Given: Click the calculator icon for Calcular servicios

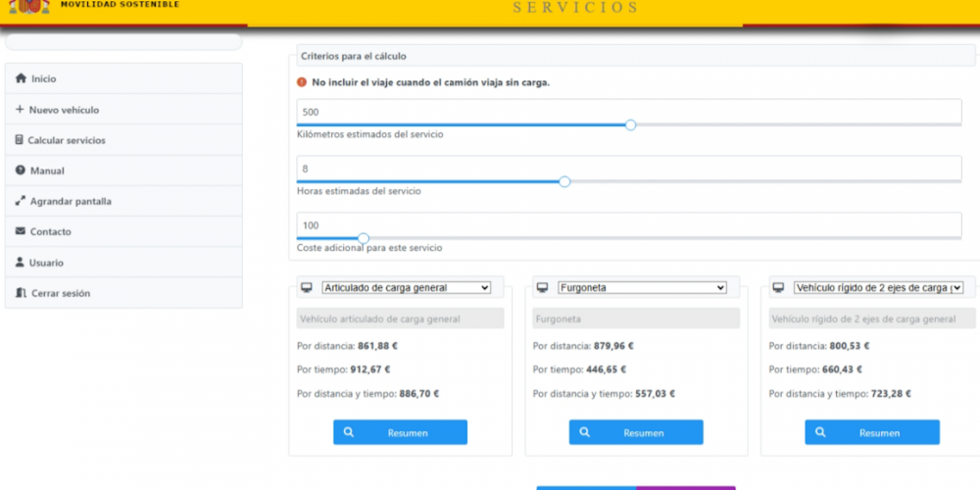Looking at the screenshot, I should tap(20, 140).
